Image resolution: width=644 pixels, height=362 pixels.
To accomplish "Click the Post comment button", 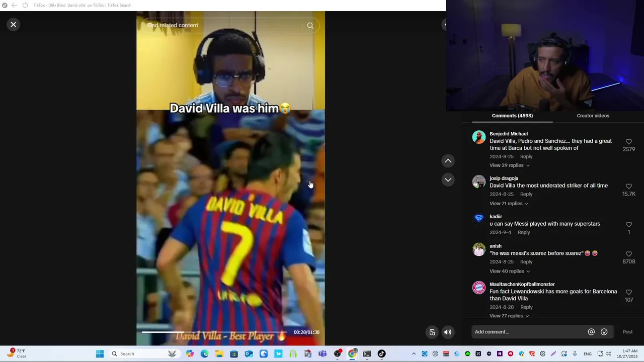I will (627, 332).
